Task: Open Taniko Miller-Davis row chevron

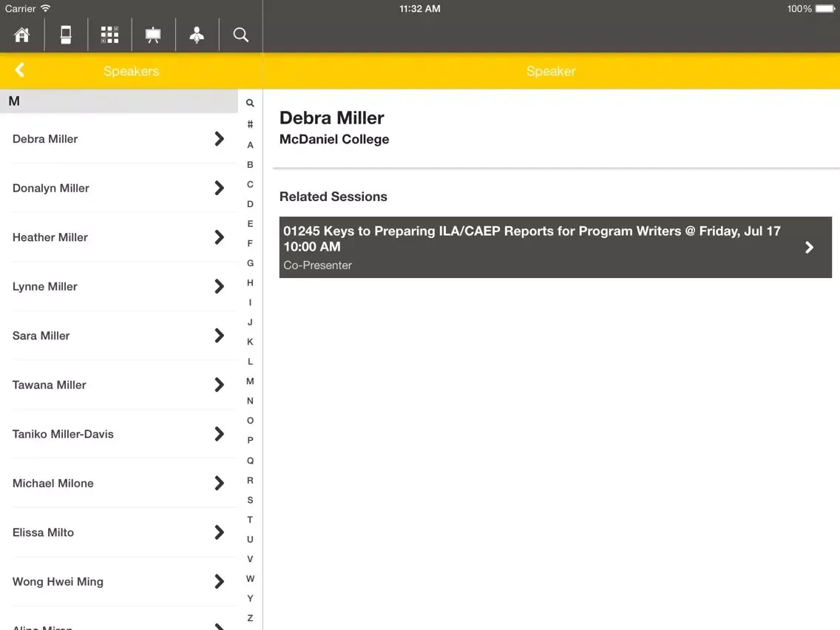Action: pos(219,434)
